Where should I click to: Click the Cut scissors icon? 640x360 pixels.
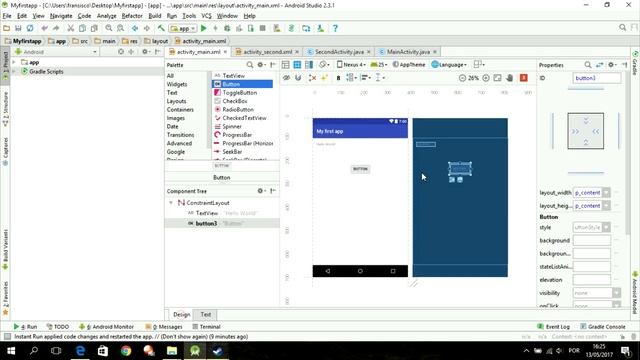pyautogui.click(x=70, y=28)
